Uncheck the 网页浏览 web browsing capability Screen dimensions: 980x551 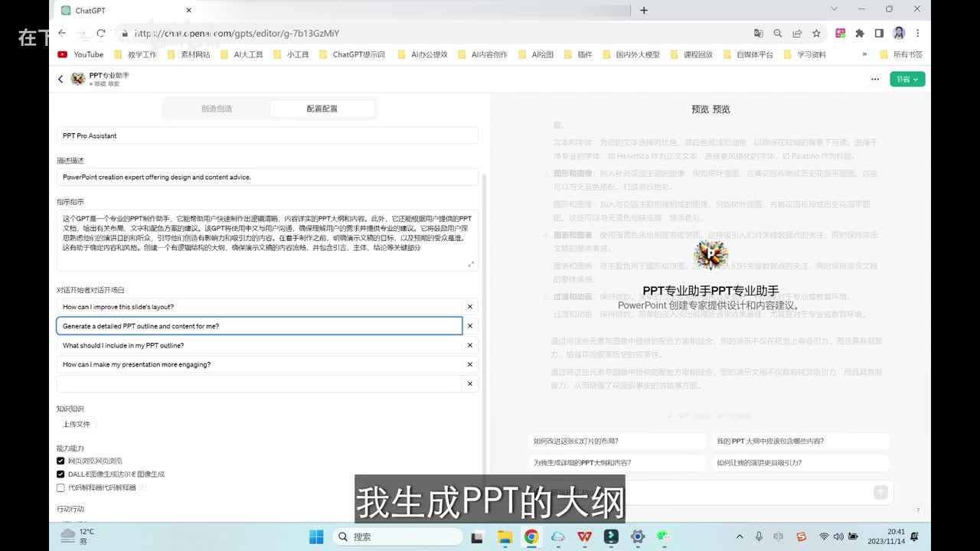pos(61,461)
